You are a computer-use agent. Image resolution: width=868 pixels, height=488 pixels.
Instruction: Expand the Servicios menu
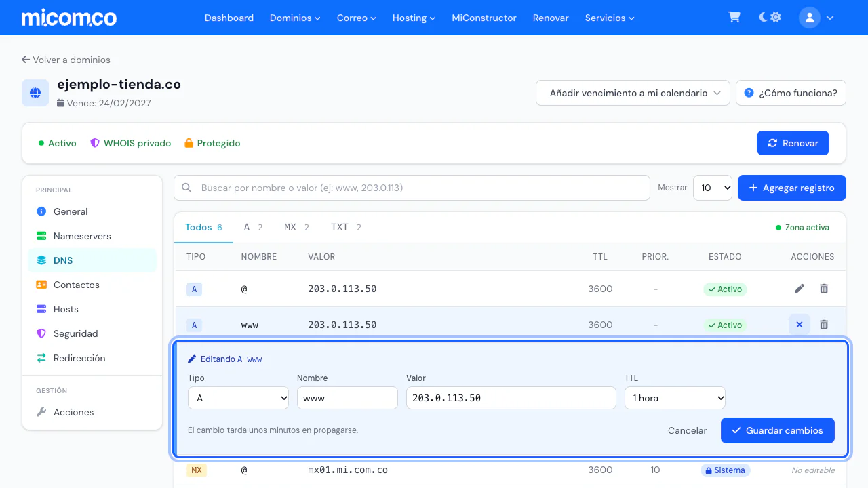610,18
